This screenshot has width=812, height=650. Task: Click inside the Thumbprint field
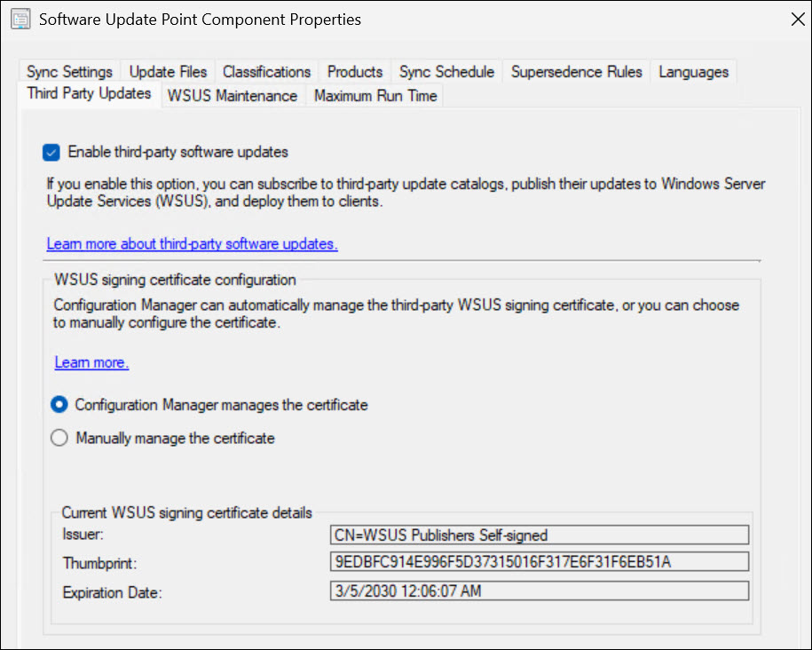(x=538, y=562)
